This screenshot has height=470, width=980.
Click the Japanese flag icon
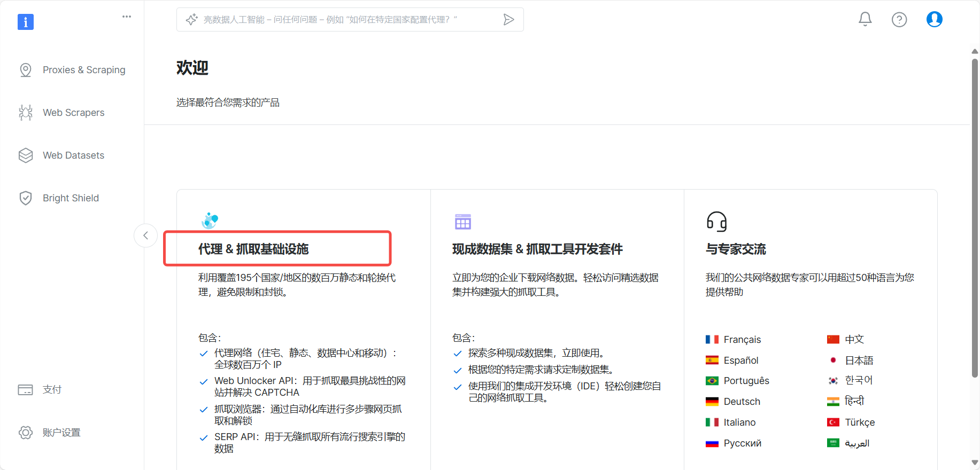tap(833, 361)
